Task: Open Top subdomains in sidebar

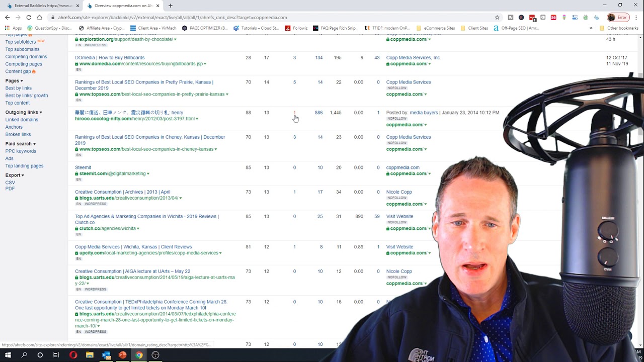Action: [22, 49]
